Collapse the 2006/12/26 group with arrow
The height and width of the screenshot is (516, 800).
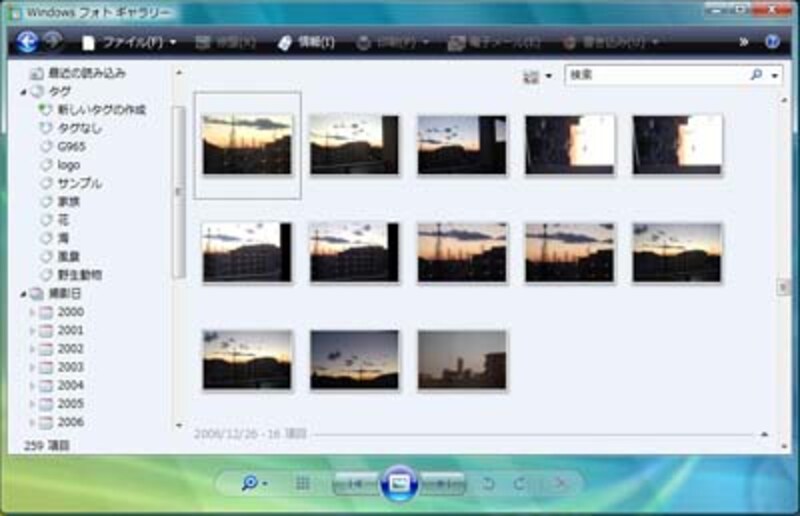pyautogui.click(x=764, y=434)
